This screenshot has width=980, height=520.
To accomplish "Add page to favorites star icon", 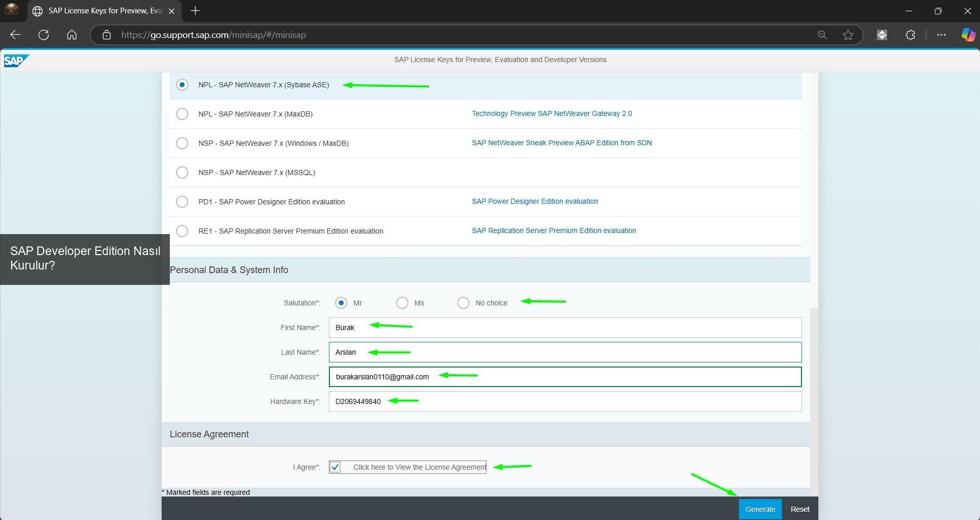I will click(x=848, y=35).
